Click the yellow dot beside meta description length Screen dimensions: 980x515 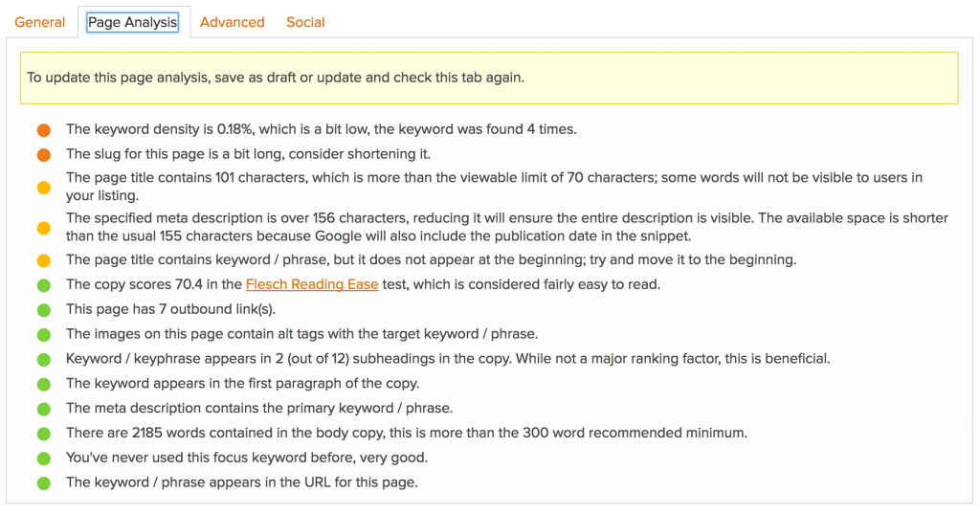[x=44, y=228]
